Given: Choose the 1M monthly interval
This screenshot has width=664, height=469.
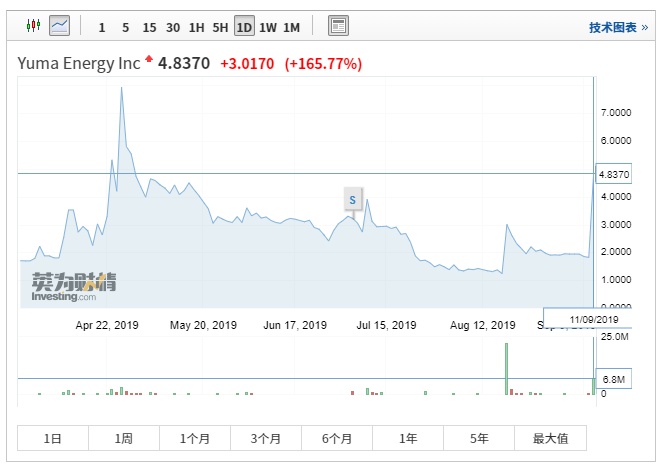Looking at the screenshot, I should (x=292, y=28).
